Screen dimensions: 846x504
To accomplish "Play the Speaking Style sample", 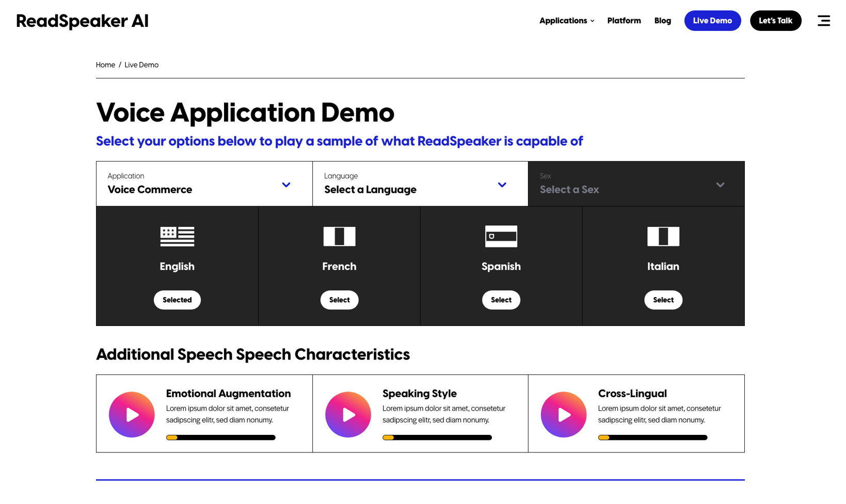I will [x=348, y=414].
